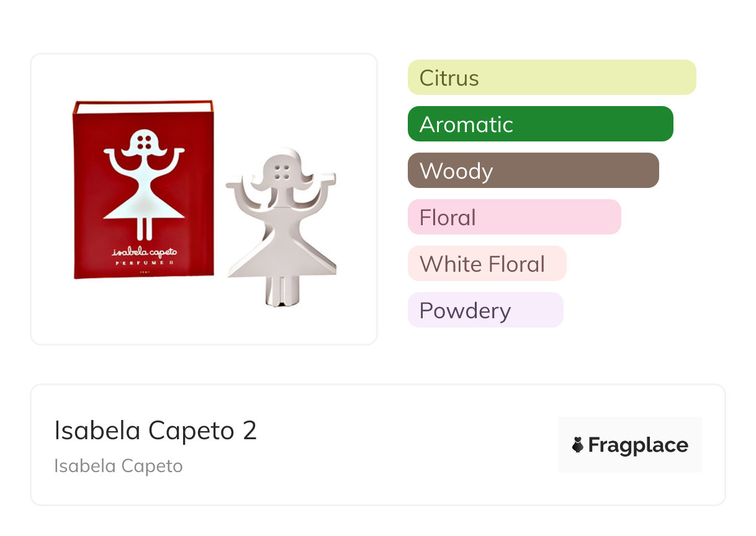This screenshot has width=756, height=536.
Task: Click the legs of the doll on box
Action: tap(144, 230)
